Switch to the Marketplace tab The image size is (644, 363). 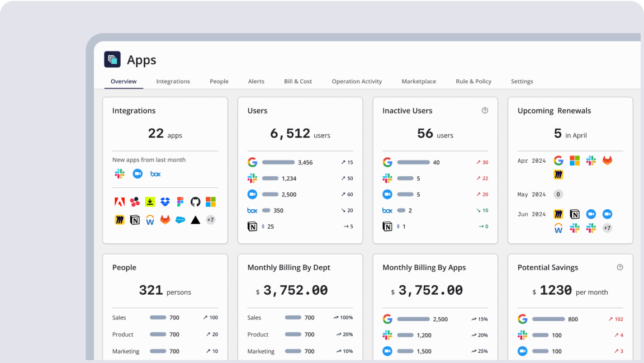tap(419, 81)
